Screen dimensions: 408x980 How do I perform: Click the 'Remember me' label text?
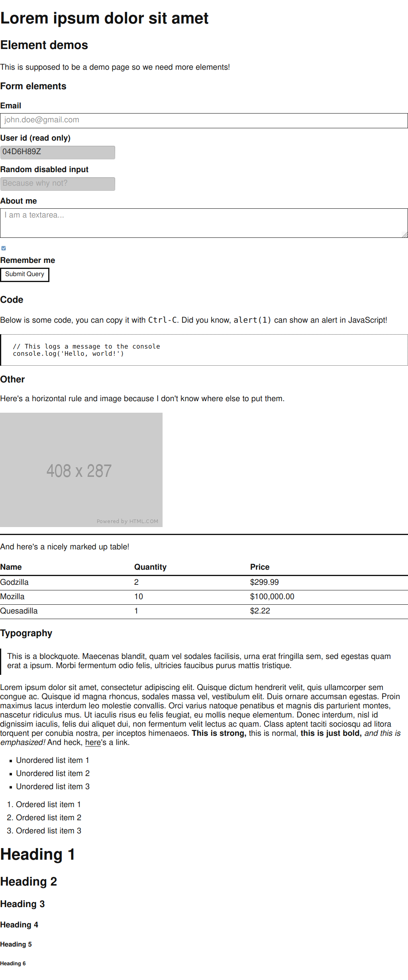[x=28, y=260]
